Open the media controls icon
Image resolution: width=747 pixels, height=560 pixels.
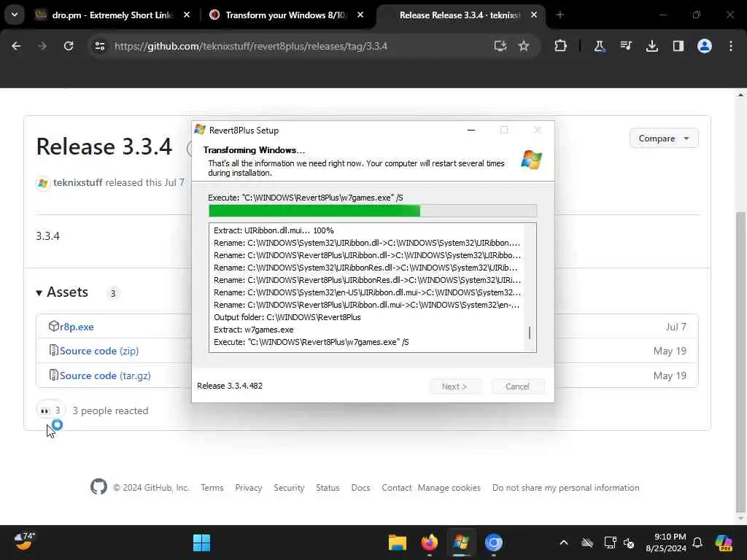point(625,46)
